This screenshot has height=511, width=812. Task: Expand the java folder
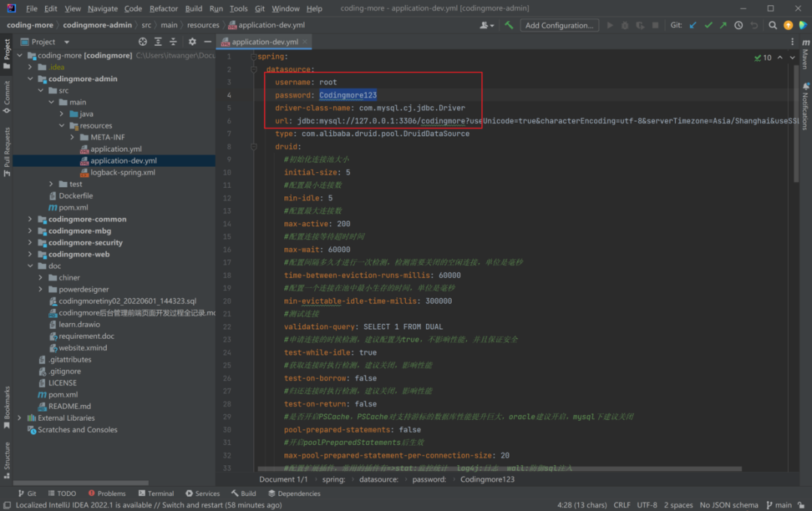62,114
